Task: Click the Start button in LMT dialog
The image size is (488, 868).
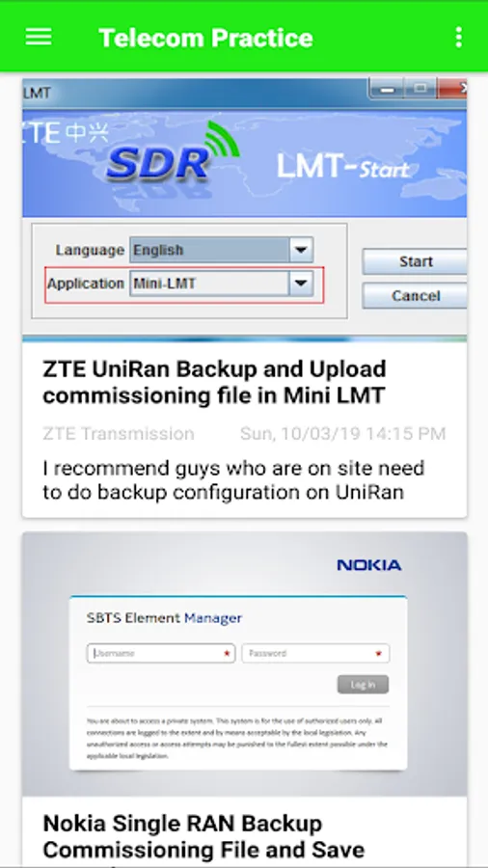Action: [415, 261]
